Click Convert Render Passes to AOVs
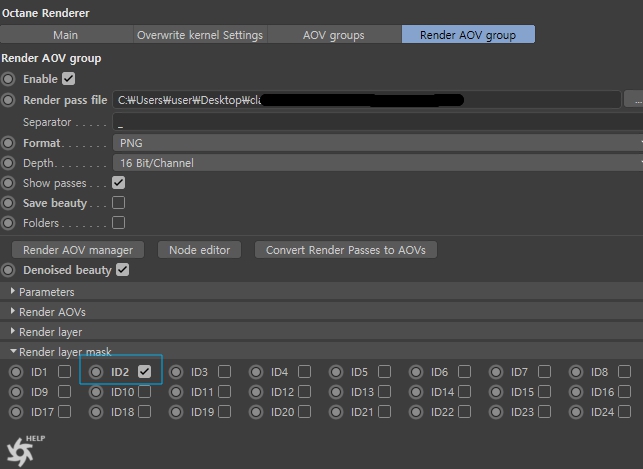 346,250
